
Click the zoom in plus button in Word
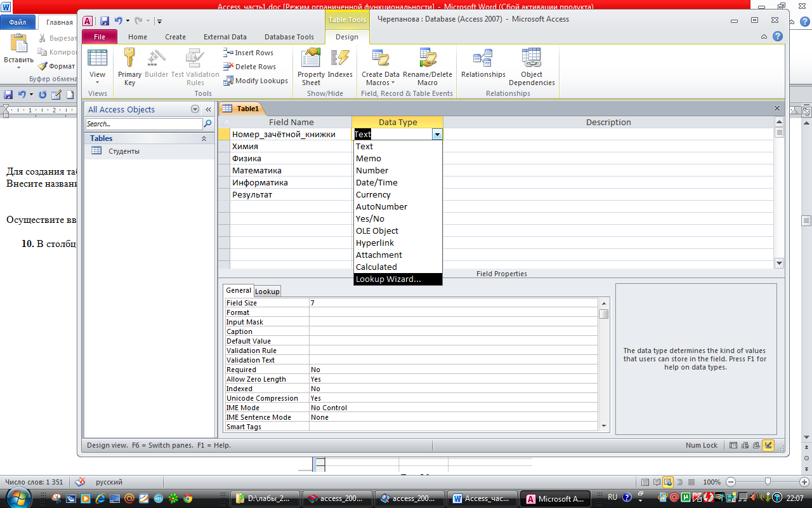coord(804,482)
